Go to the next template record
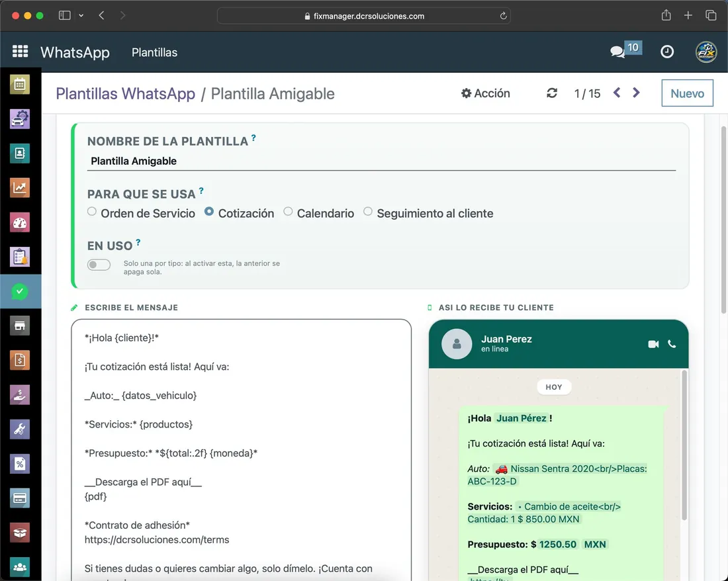 [636, 93]
